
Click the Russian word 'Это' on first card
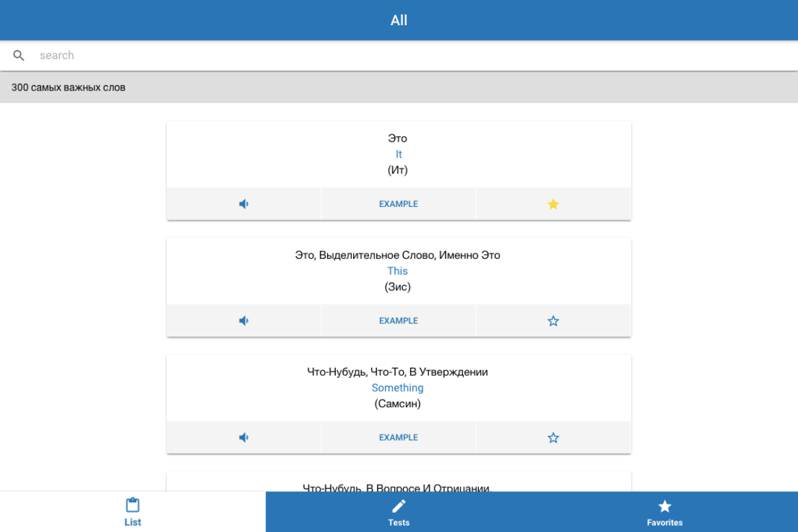click(398, 138)
